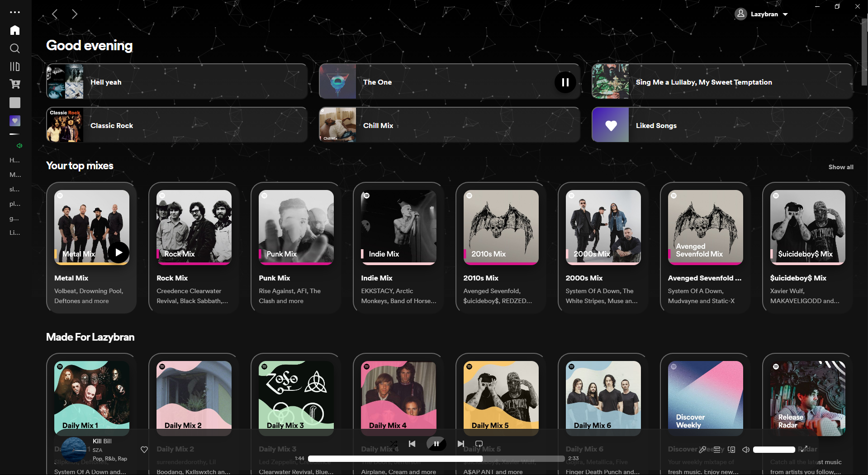This screenshot has height=475, width=868.
Task: Enter fullscreen via the expand icon
Action: 805,450
